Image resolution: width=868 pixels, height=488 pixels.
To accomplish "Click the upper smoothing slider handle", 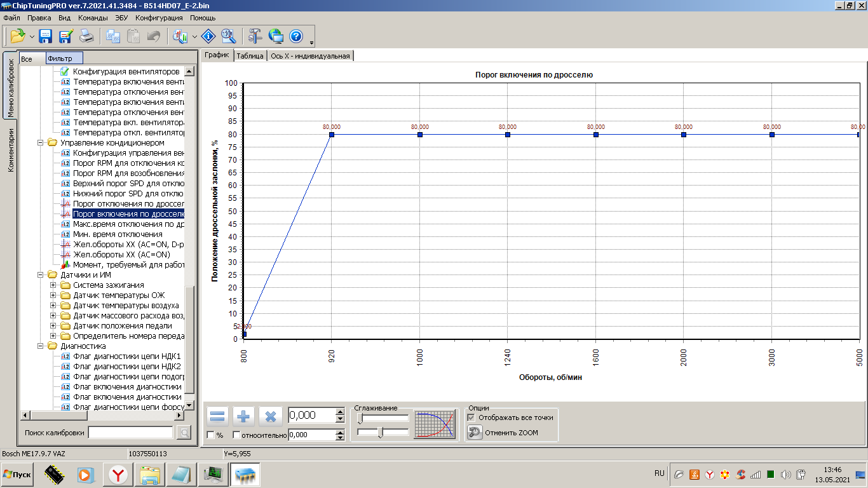I will click(x=360, y=418).
